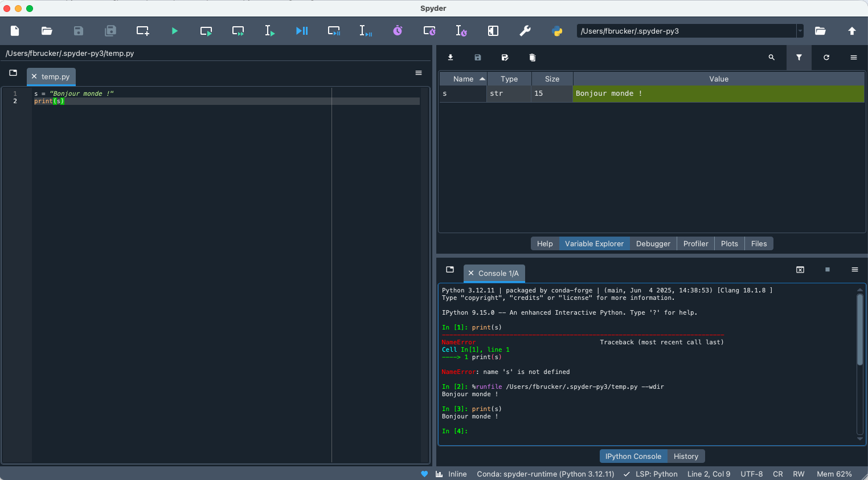The height and width of the screenshot is (480, 868).
Task: Open a file using the toolbar folder icon
Action: pyautogui.click(x=47, y=31)
